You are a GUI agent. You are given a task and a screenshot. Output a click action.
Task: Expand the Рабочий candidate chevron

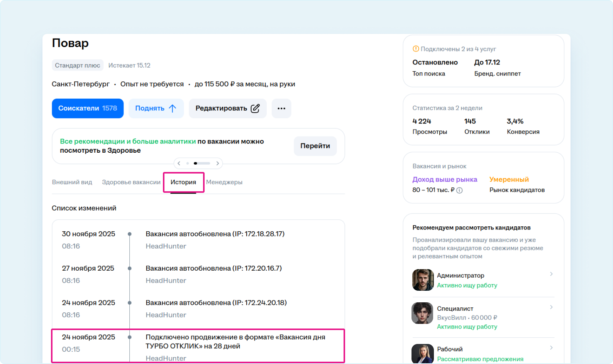click(x=551, y=348)
